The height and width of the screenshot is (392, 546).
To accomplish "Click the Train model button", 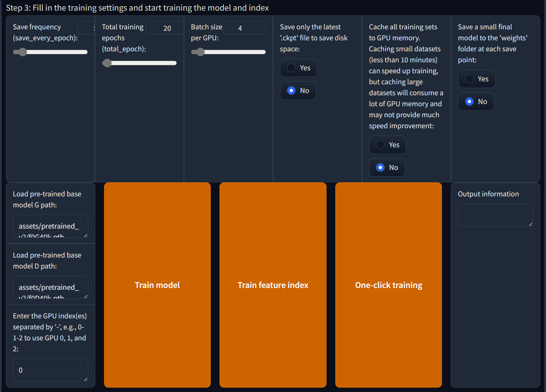I will coord(157,285).
